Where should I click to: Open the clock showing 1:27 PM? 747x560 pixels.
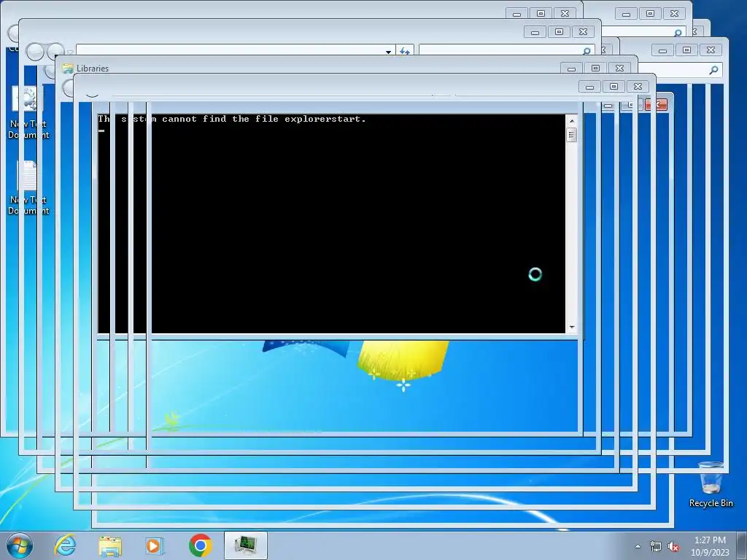point(710,546)
